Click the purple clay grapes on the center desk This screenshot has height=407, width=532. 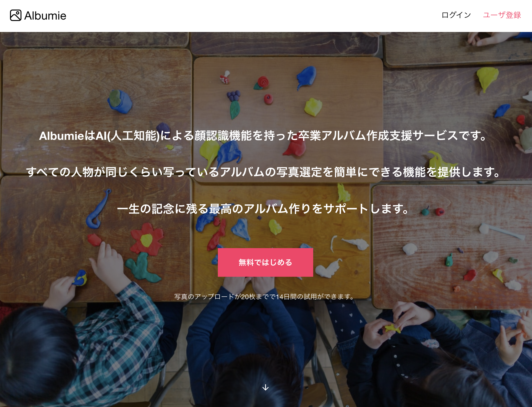point(234,95)
